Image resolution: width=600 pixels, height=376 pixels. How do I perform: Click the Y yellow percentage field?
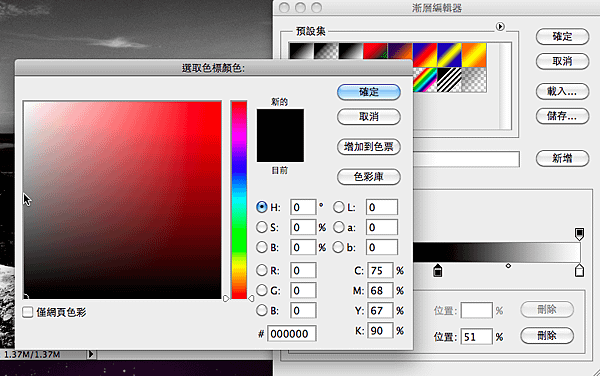(x=380, y=310)
